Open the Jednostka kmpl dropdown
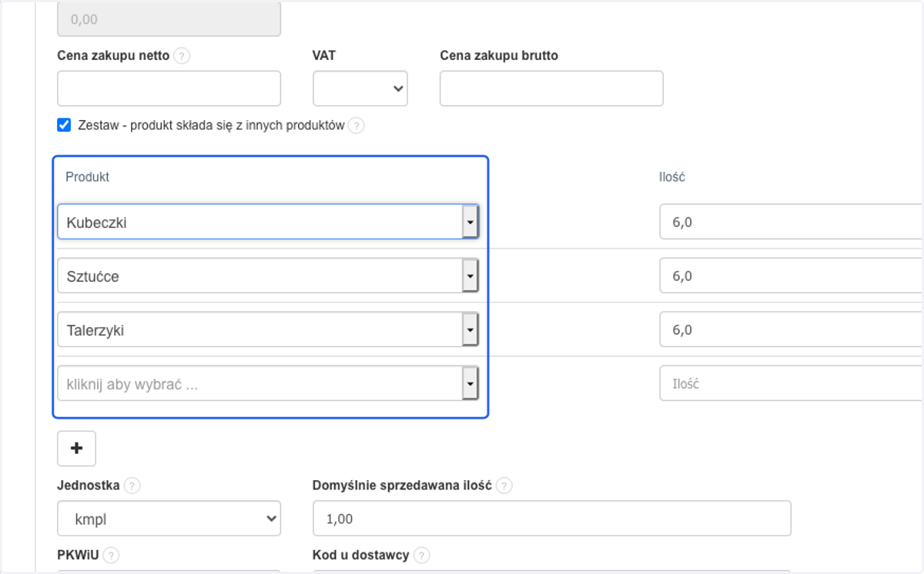Screen dimensions: 924x574 tap(169, 519)
